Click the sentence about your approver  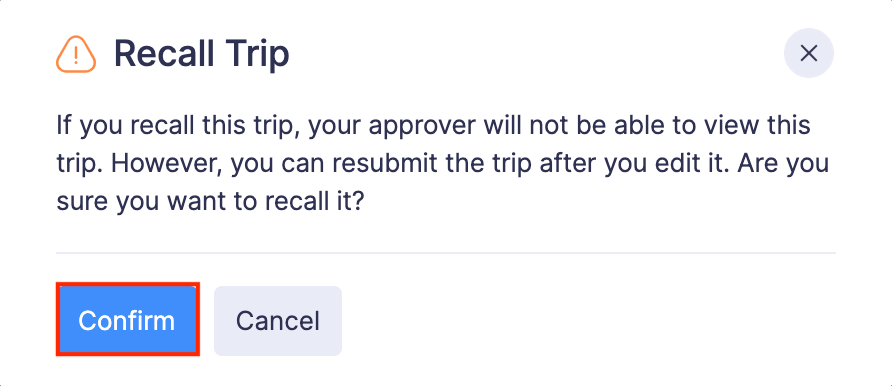point(433,126)
